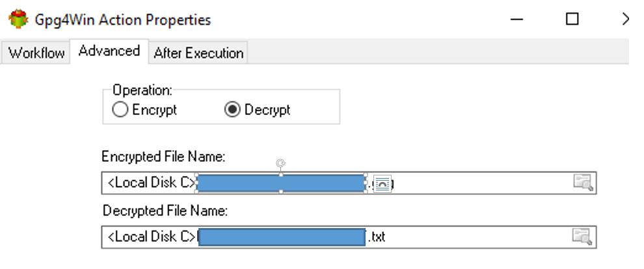Click bottom-middle handle of selected rectangle
Viewport: 644px width, 269px height.
pos(281,192)
